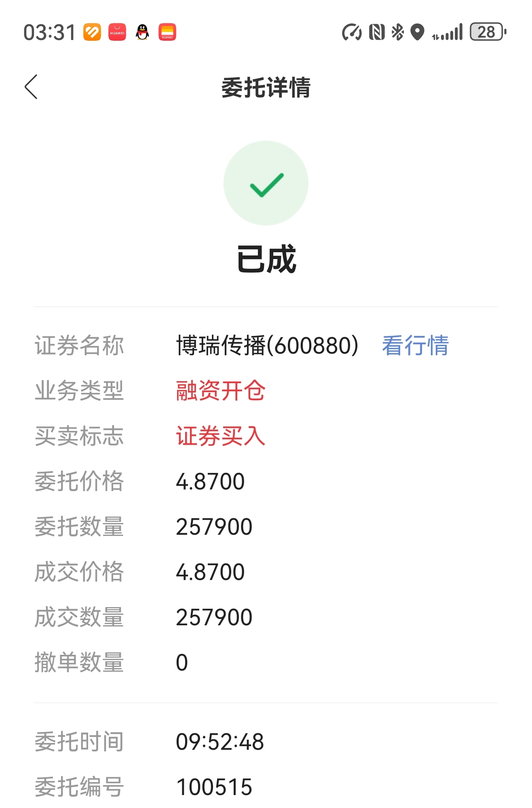Tap the Huawei AppGallery notification icon

(117, 32)
